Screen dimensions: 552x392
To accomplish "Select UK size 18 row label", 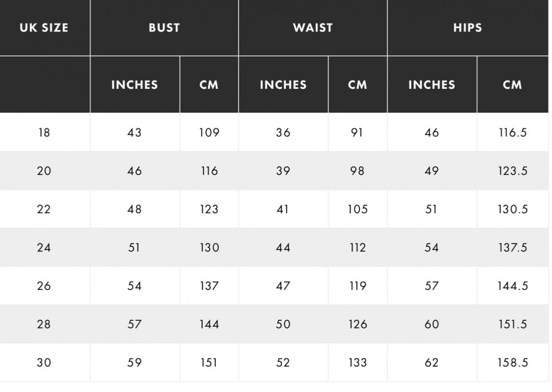I will (44, 133).
